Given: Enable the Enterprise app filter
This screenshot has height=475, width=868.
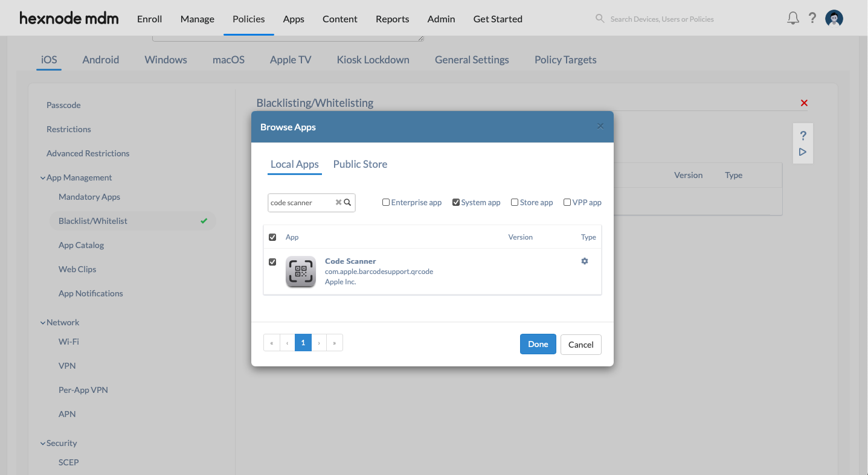Looking at the screenshot, I should (385, 202).
